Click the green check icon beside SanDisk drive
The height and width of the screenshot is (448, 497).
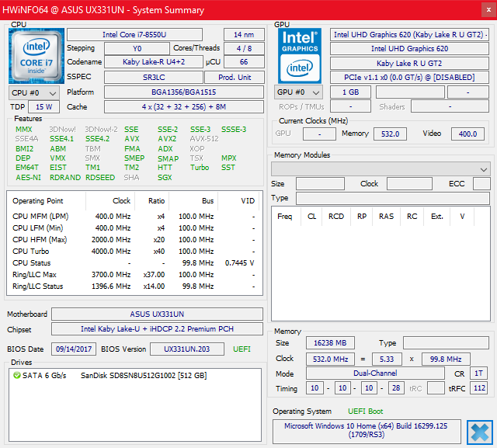pyautogui.click(x=16, y=376)
